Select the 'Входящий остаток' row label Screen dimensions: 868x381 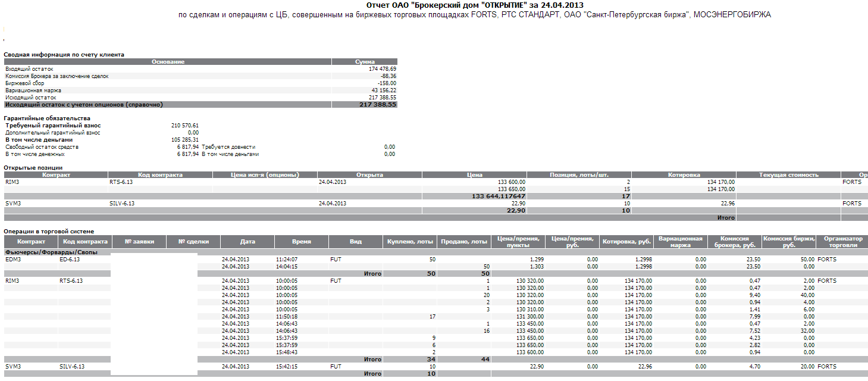point(29,69)
